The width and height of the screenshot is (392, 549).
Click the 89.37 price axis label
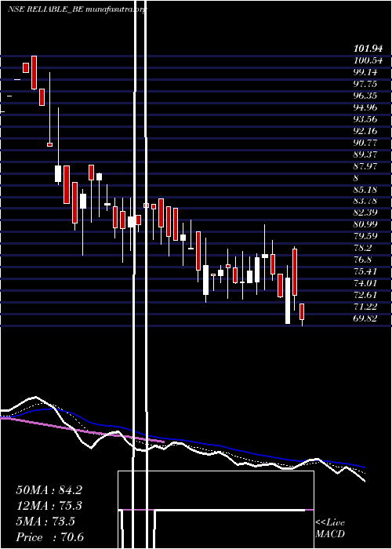pos(365,155)
